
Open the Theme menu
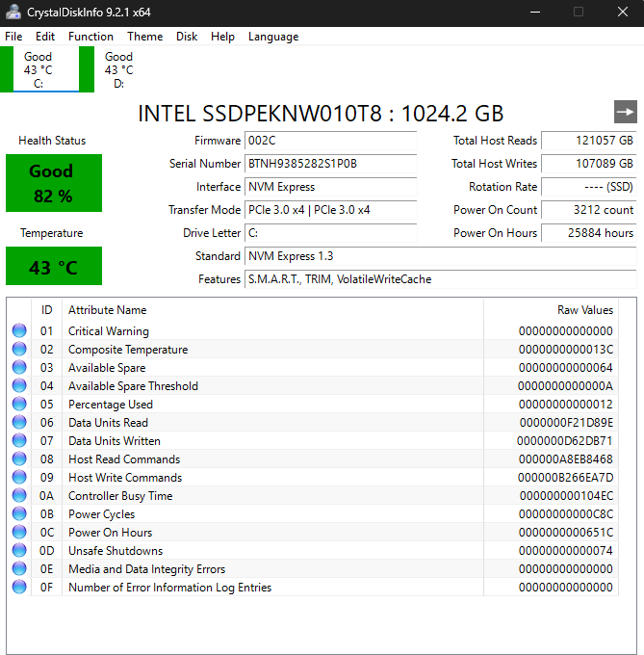click(x=144, y=37)
